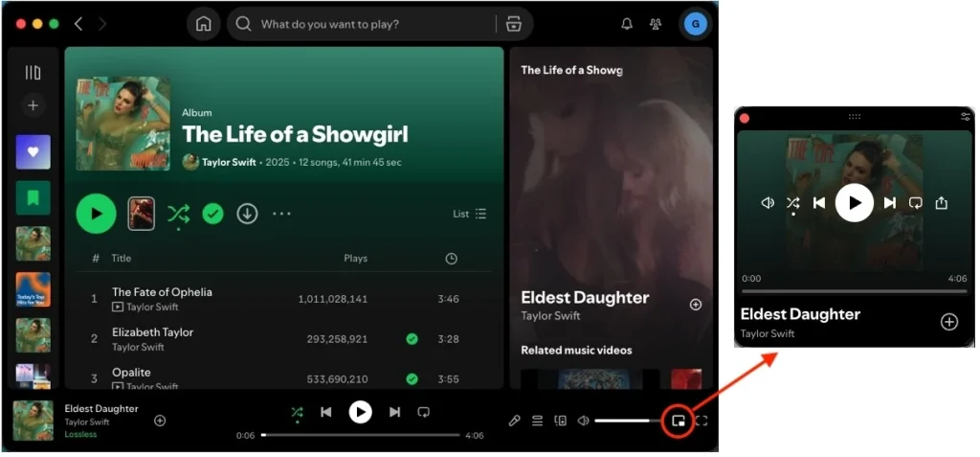Open the Queue icon

[537, 421]
